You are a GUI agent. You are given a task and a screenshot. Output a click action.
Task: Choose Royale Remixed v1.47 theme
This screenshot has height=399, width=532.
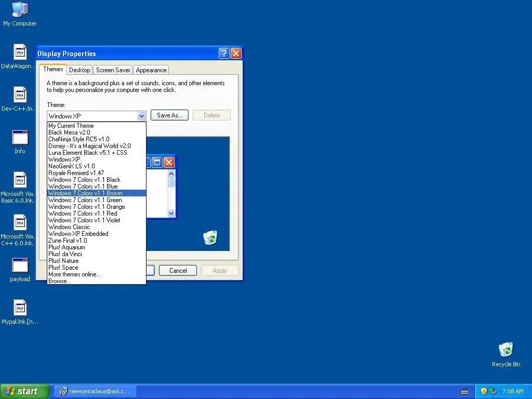[96, 173]
